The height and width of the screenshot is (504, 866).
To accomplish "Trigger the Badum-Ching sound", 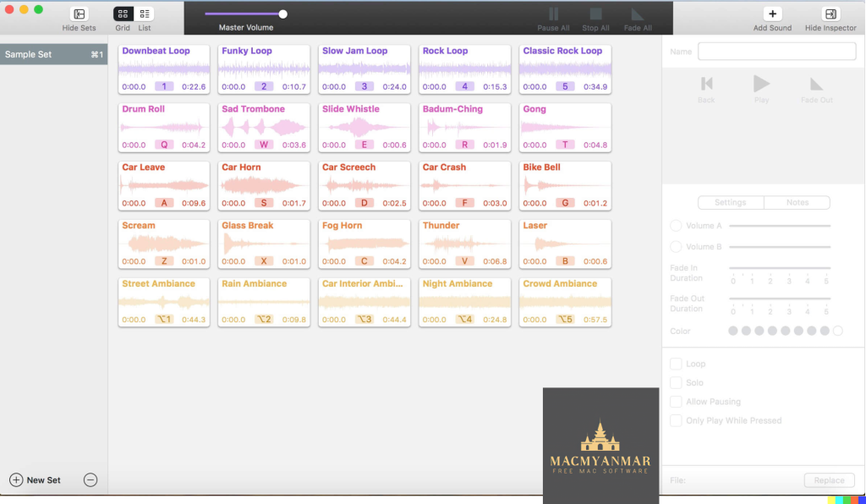I will coord(465,128).
